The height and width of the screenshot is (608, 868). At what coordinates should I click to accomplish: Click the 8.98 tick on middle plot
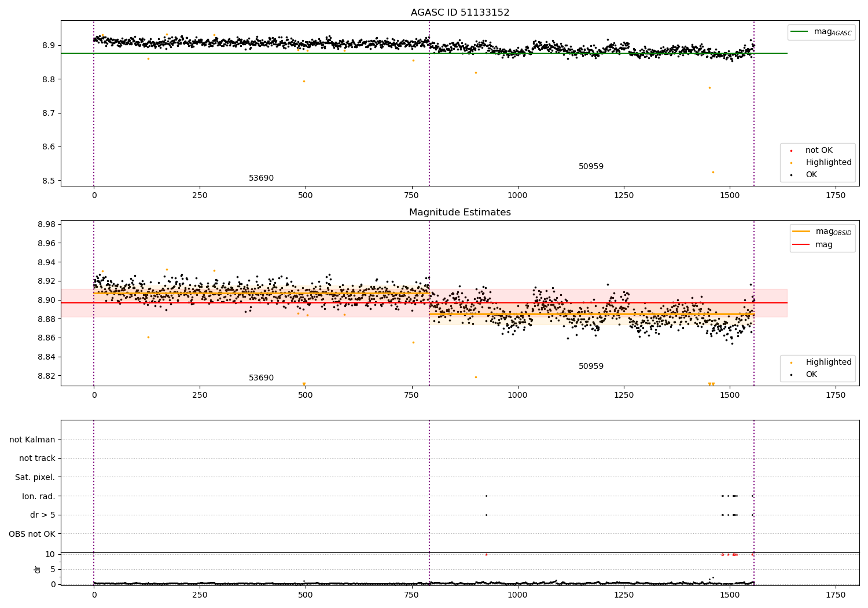[46, 225]
